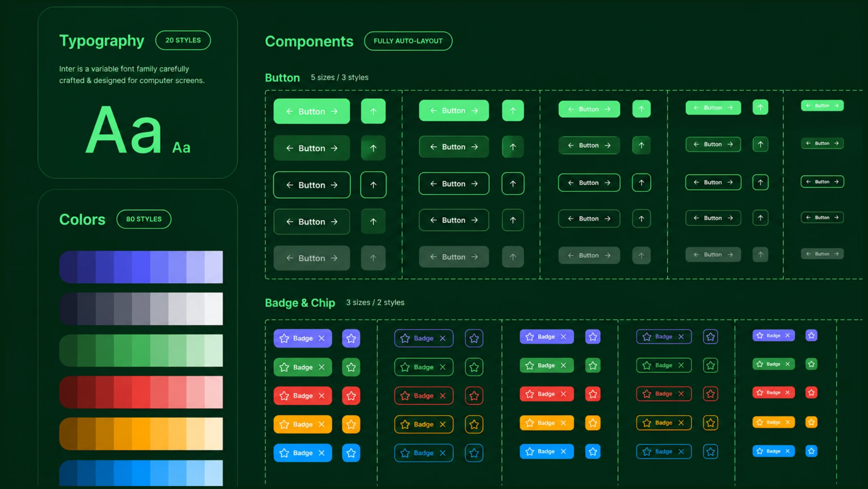
Task: Click the large filled blue star icon chip
Action: [351, 453]
